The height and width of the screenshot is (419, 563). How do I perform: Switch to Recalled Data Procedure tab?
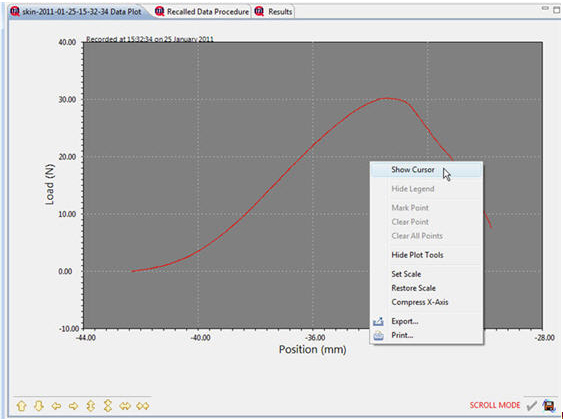(202, 11)
